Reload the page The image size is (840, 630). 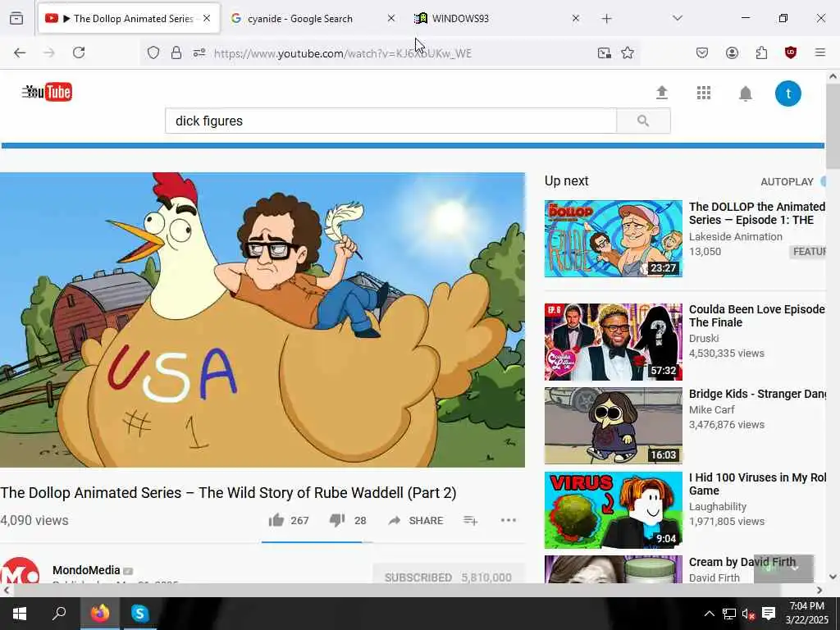(79, 52)
